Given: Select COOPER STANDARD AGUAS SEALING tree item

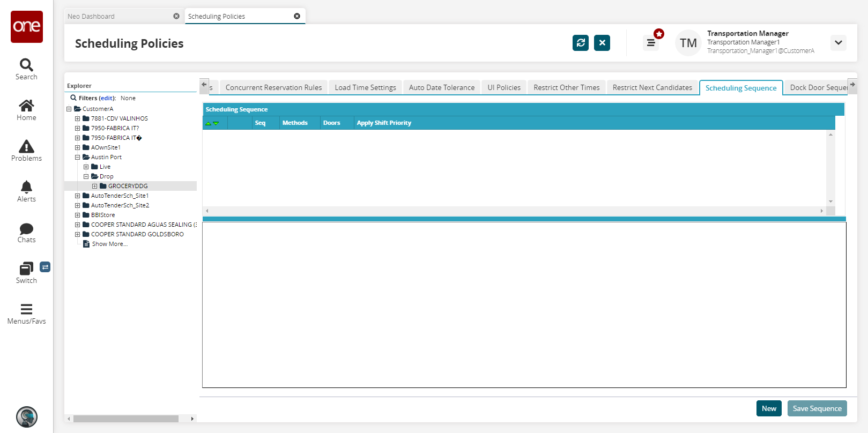Looking at the screenshot, I should (144, 225).
